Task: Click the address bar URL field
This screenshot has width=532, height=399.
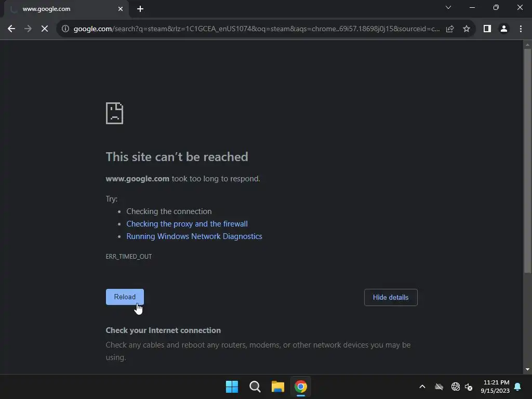Action: point(257,29)
